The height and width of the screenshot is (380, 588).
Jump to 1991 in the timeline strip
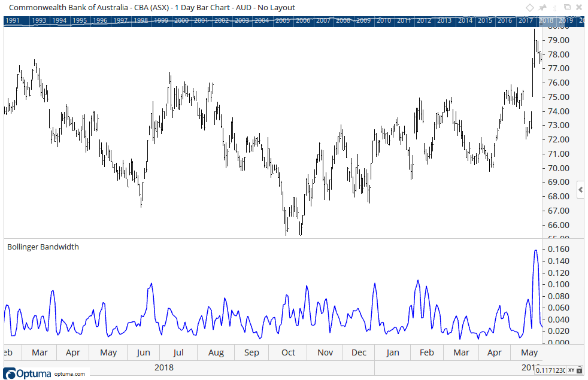point(13,20)
